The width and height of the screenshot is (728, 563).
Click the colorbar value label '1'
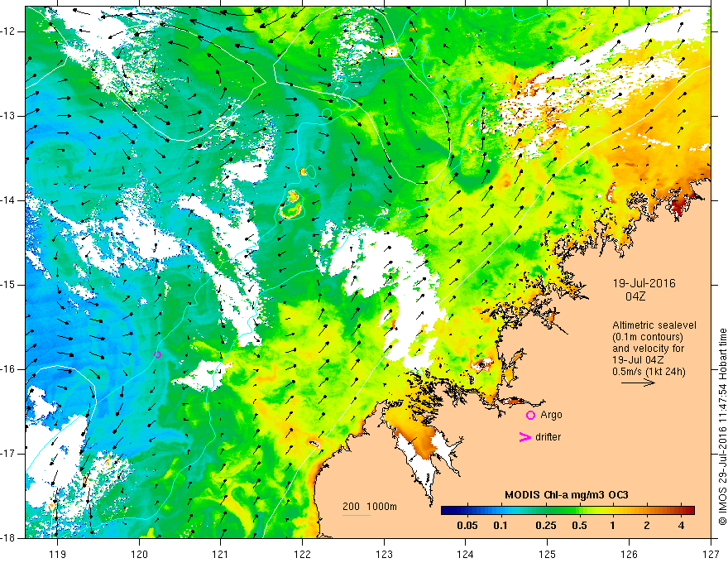click(x=613, y=526)
